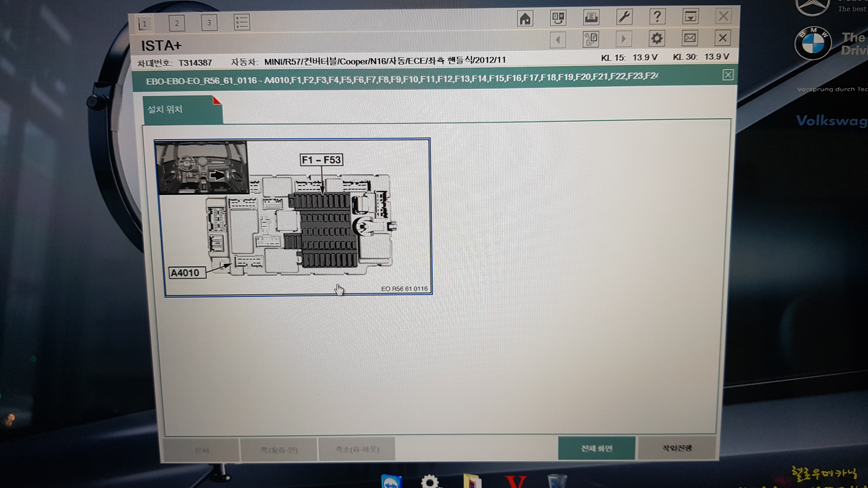The image size is (868, 488).
Task: Click the vehicle identification exchange icon
Action: pos(558,18)
